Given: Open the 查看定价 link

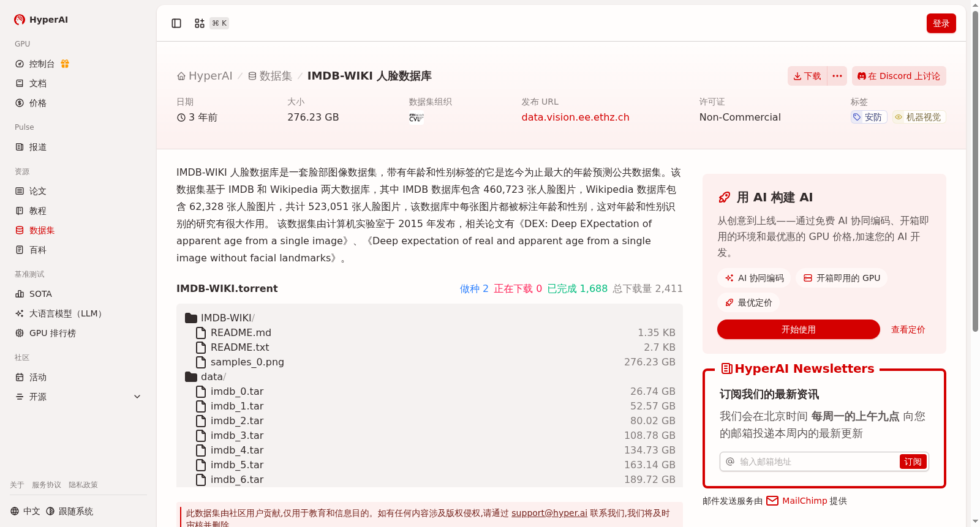Looking at the screenshot, I should click(x=908, y=329).
